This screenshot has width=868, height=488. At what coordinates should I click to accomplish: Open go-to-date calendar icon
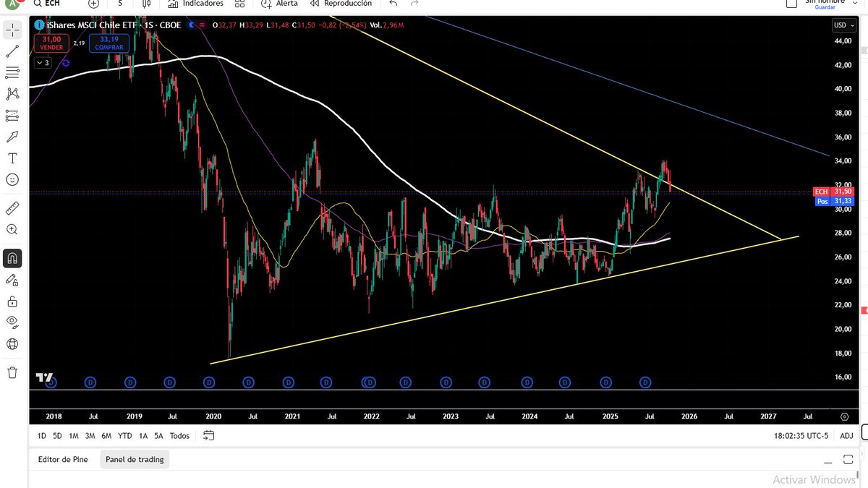coord(209,436)
